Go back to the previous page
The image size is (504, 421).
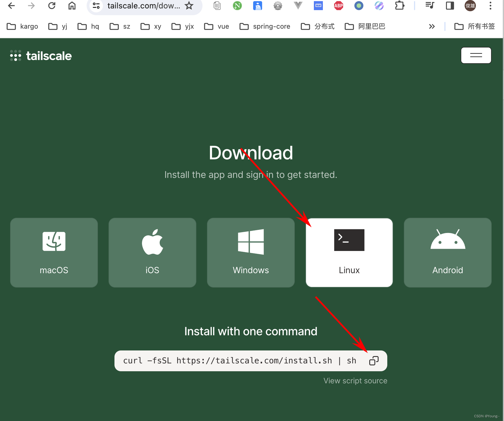click(11, 6)
